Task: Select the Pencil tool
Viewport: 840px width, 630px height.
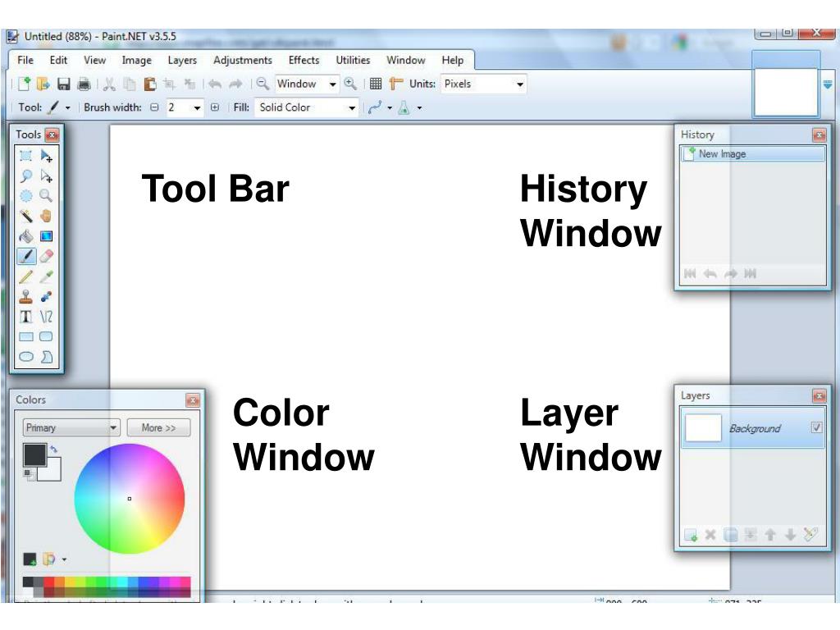Action: (x=25, y=276)
